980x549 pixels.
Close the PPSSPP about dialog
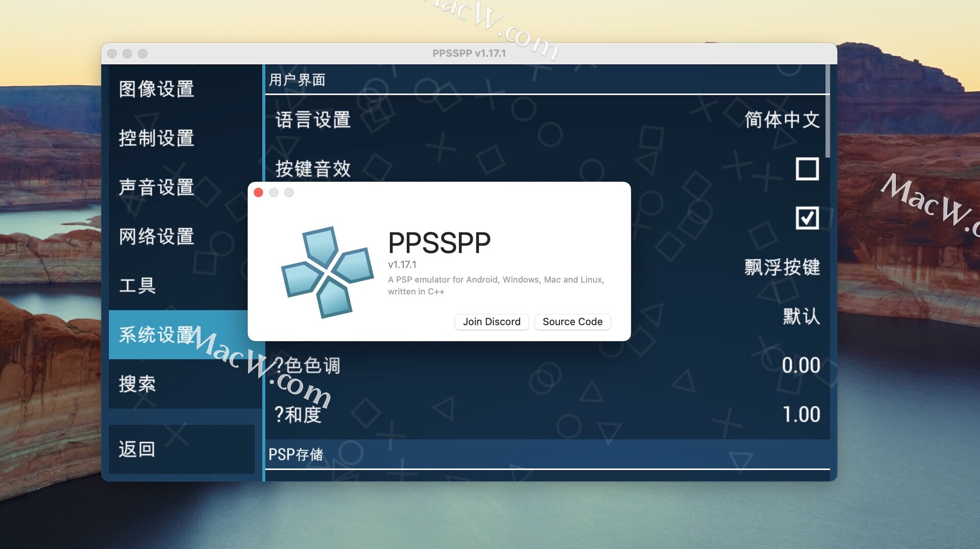coord(258,192)
